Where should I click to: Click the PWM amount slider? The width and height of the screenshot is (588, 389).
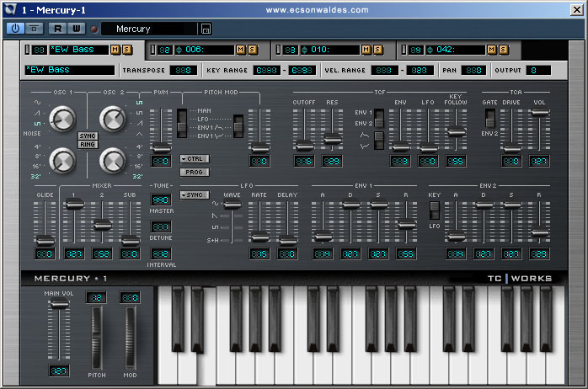coord(162,147)
